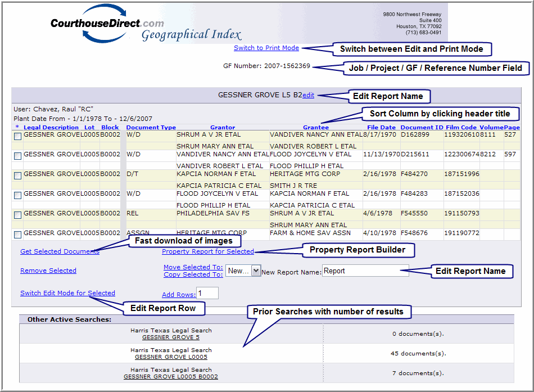Viewport: 534px width, 392px height.
Task: Click Switch to Print Mode link
Action: click(266, 48)
